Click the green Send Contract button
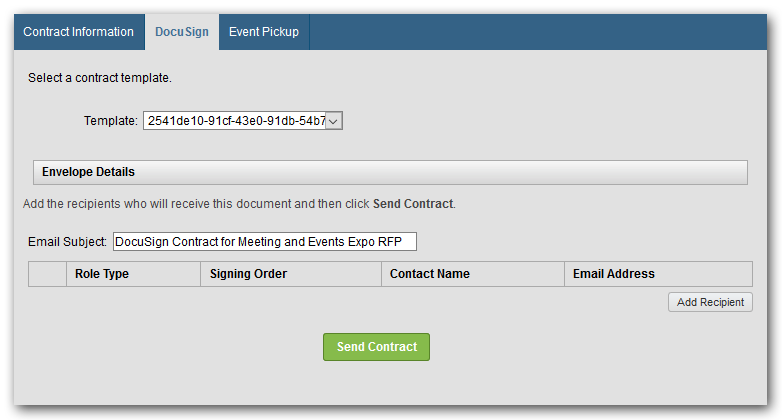Screen dimensions: 782x420 [x=376, y=347]
